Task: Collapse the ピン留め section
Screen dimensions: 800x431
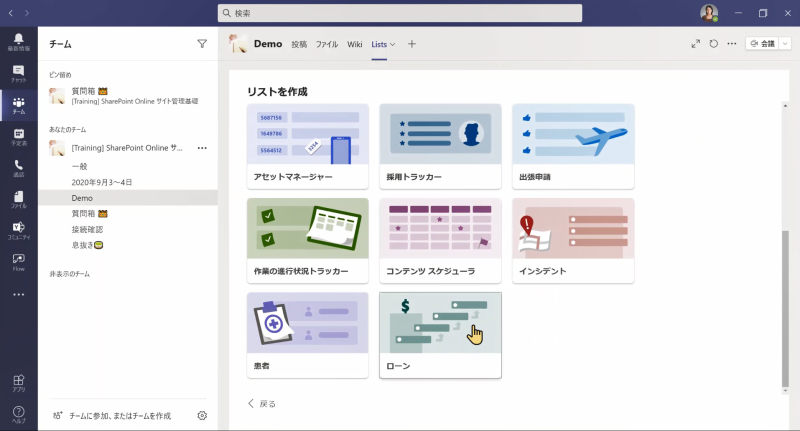Action: tap(60, 75)
